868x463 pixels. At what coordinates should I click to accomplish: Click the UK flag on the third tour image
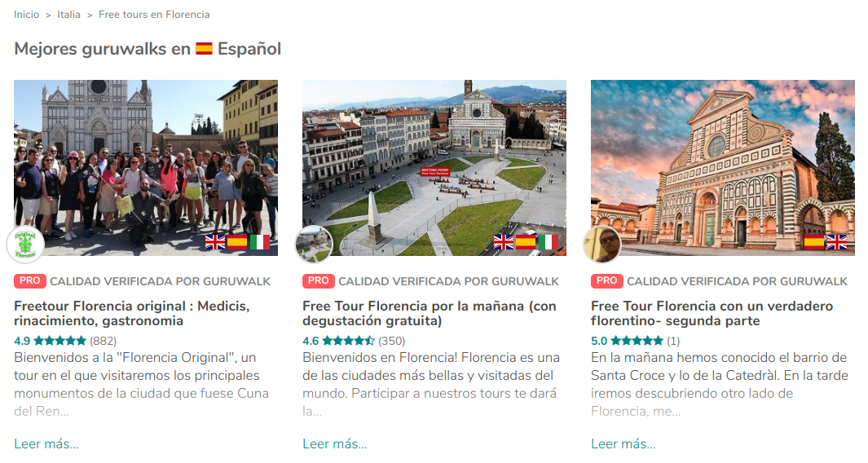coord(836,242)
